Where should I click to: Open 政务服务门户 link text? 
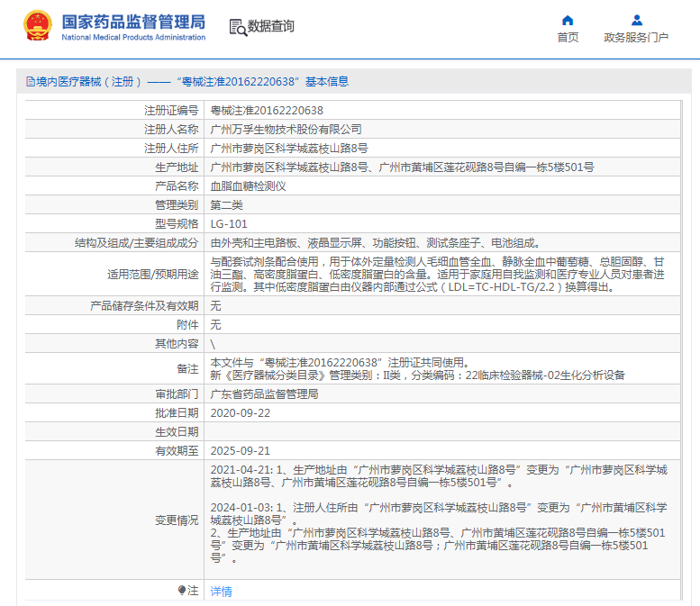coord(636,38)
